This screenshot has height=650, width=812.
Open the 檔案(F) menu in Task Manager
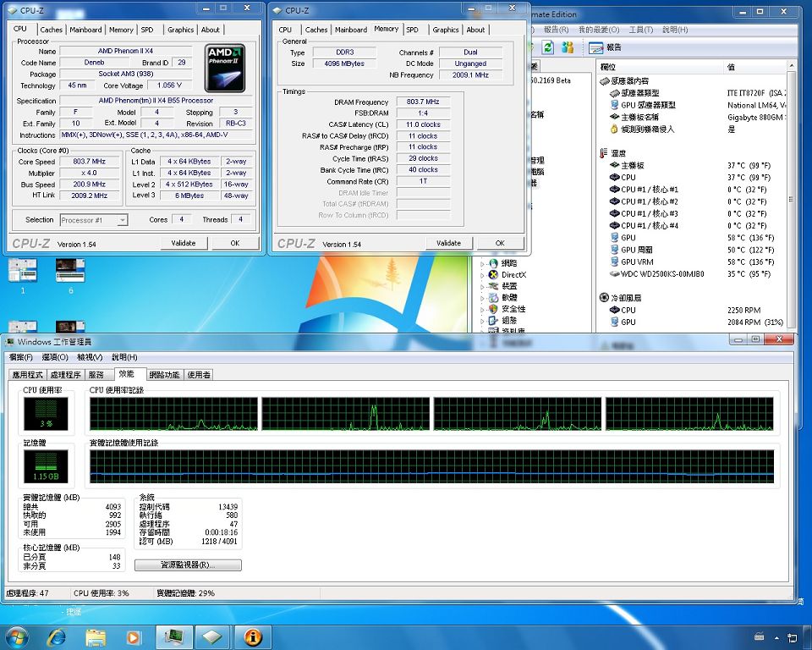(20, 357)
